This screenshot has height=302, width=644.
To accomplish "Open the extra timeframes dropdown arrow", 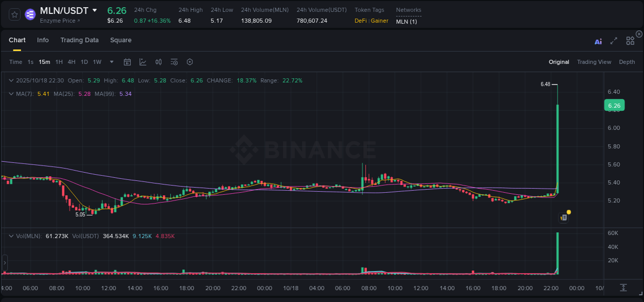I will (111, 61).
